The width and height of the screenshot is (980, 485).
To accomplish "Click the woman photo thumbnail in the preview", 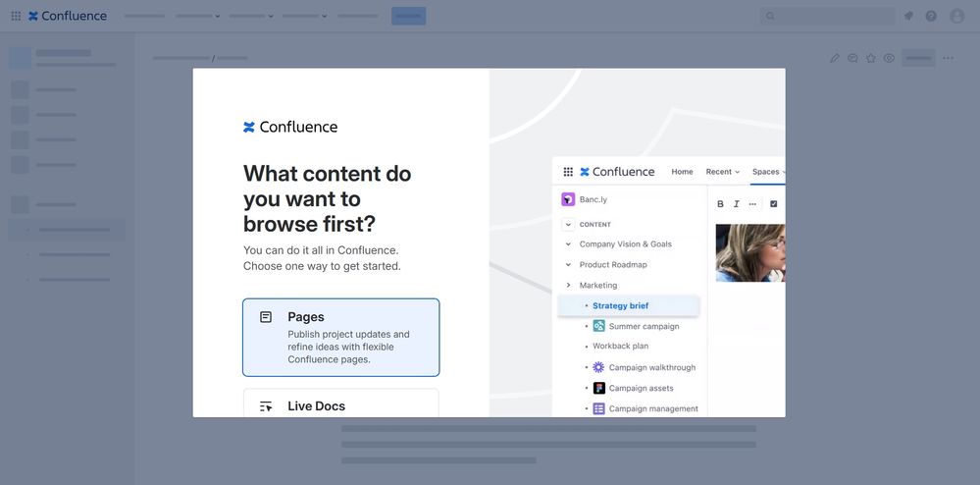I will [x=750, y=253].
